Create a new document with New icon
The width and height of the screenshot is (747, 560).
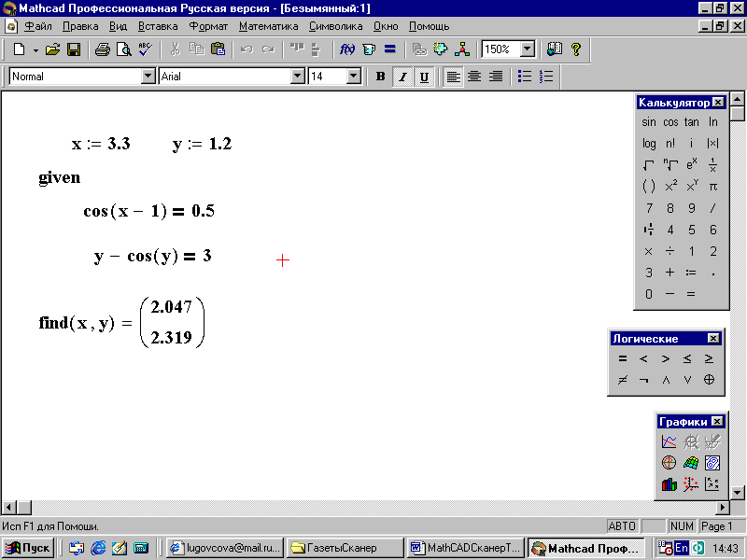pos(19,49)
